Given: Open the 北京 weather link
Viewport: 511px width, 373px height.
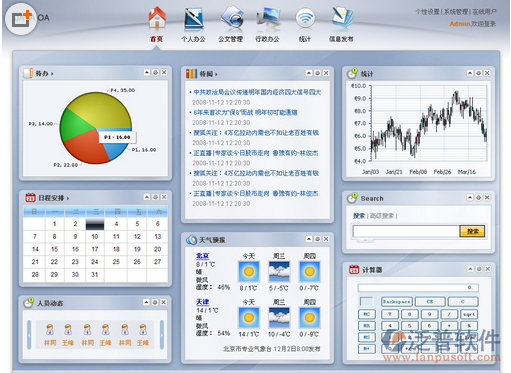Looking at the screenshot, I should coord(202,256).
